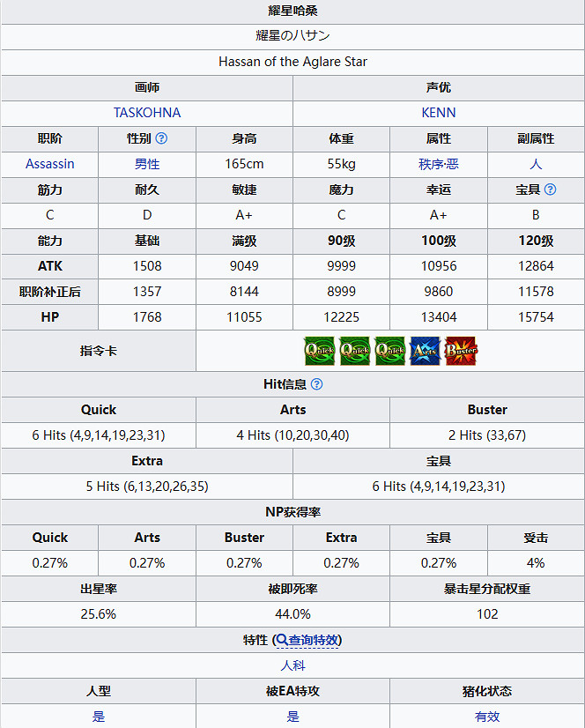585x728 pixels.
Task: Select the height value 165cm
Action: pyautogui.click(x=244, y=164)
